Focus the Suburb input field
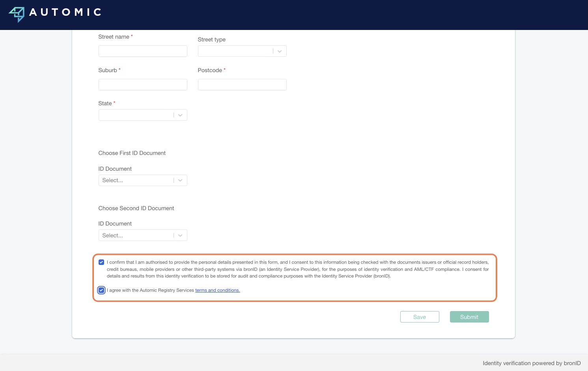 143,85
